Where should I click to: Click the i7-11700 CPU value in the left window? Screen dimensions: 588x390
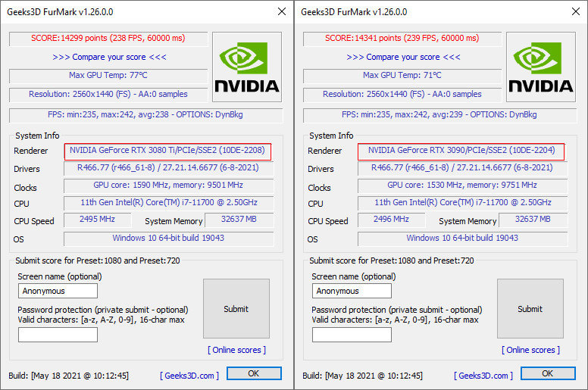tap(169, 202)
